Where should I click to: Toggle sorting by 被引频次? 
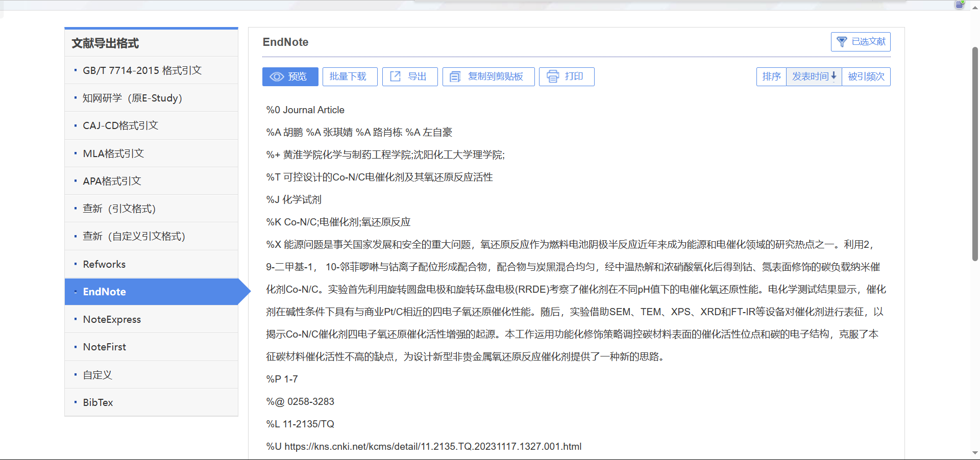point(866,76)
